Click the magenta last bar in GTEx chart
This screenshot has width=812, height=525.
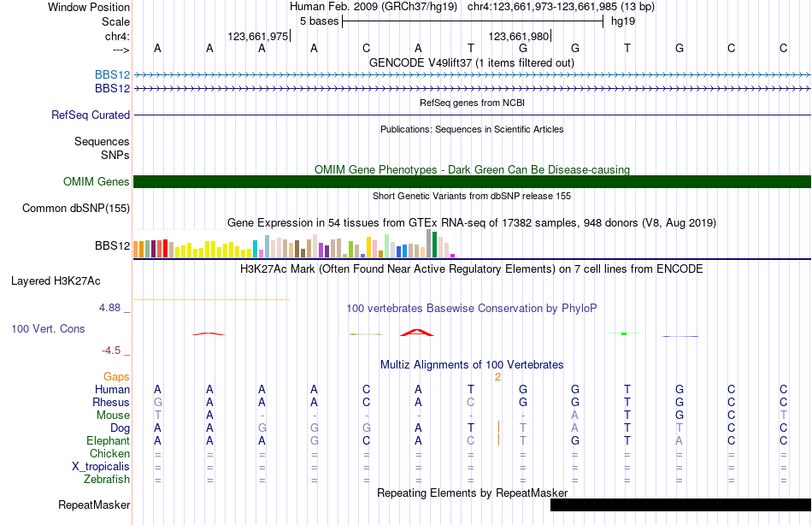pos(453,256)
